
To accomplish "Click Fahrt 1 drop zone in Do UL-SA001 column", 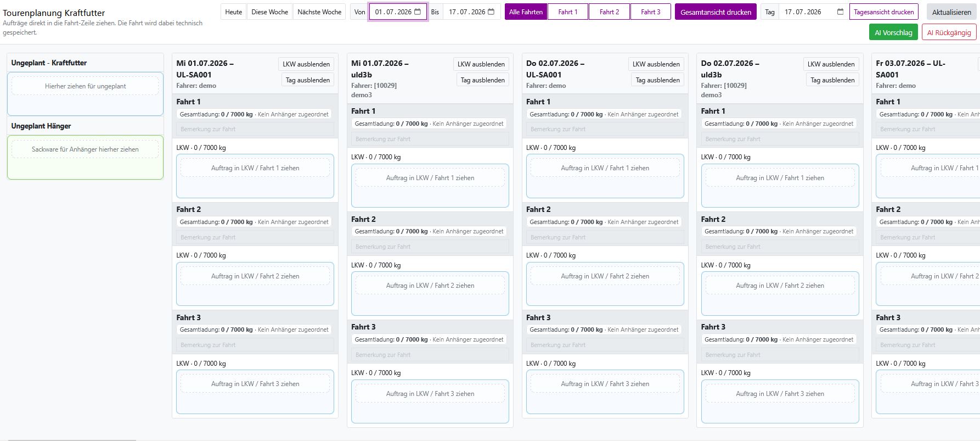I will (605, 176).
